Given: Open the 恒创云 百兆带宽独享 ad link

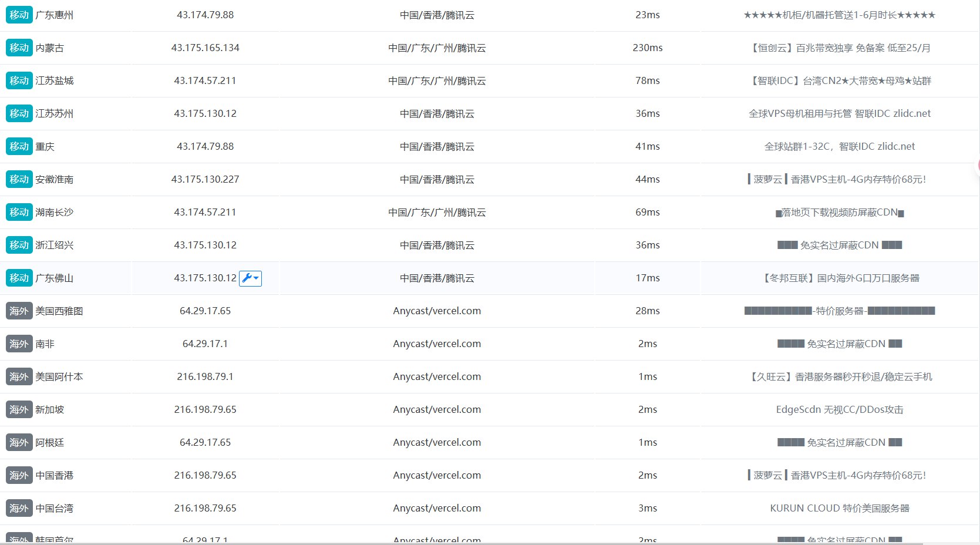Looking at the screenshot, I should 840,48.
